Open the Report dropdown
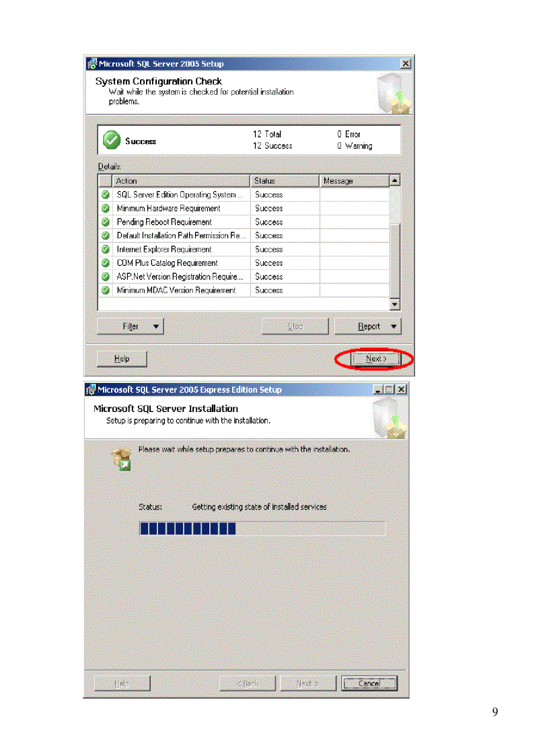549x756 pixels. pyautogui.click(x=367, y=326)
